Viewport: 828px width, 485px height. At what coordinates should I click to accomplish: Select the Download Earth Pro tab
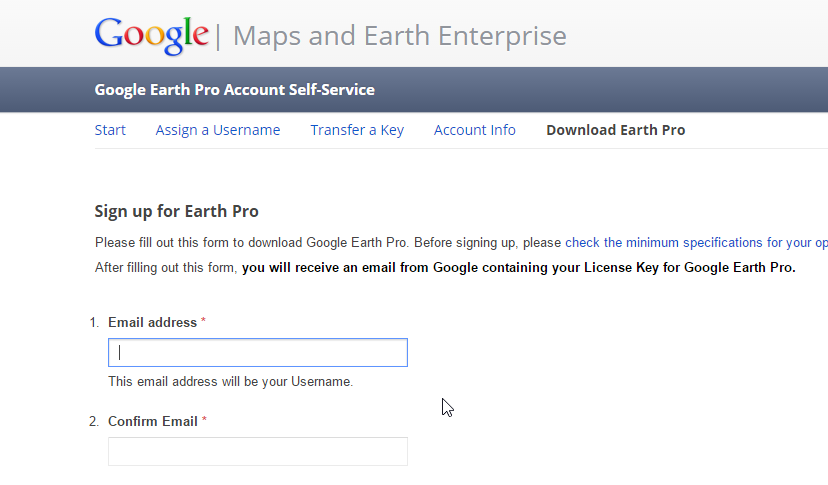point(615,130)
